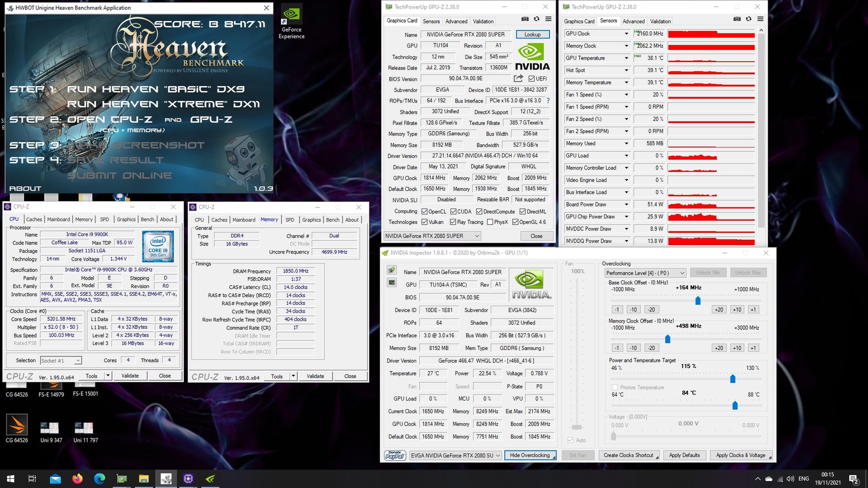This screenshot has width=868, height=488.
Task: Open Task View on the taskbar
Action: click(x=33, y=479)
